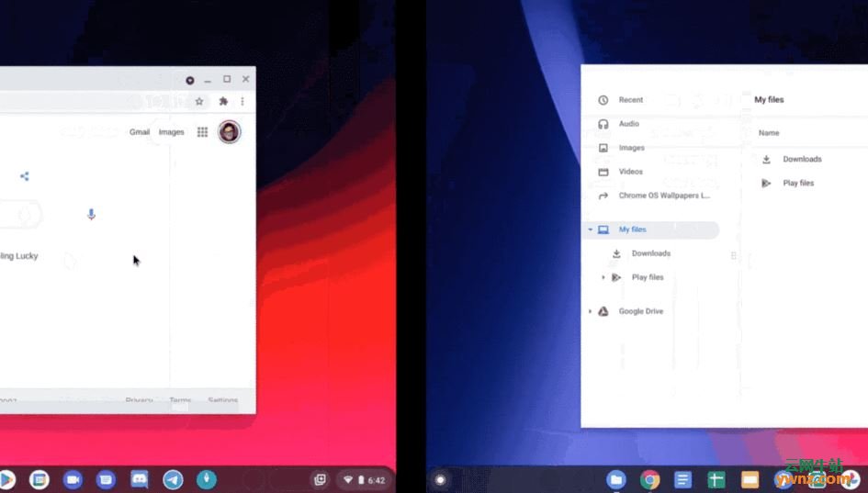Open the Chrome extensions puzzle icon
Screen dimensions: 868x493
(x=223, y=102)
